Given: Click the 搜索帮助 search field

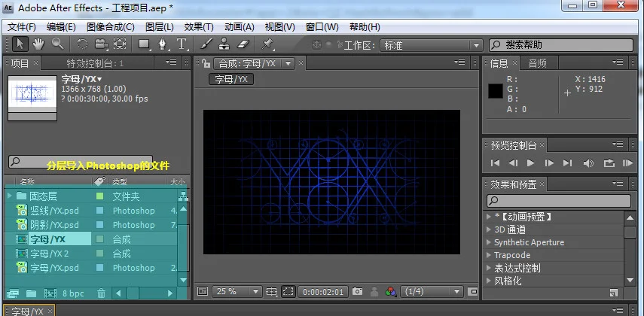Looking at the screenshot, I should point(560,45).
